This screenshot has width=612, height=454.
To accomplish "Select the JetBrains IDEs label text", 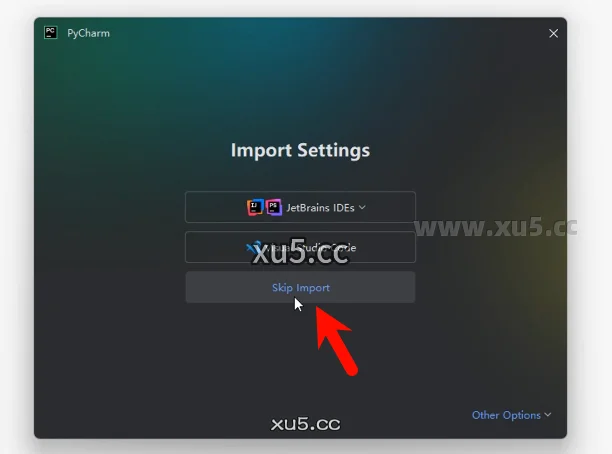I will (x=320, y=208).
